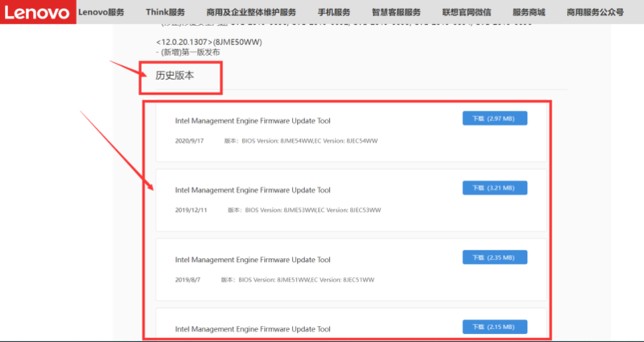Click the 历史版本 section heading
The width and height of the screenshot is (644, 342).
(x=175, y=75)
